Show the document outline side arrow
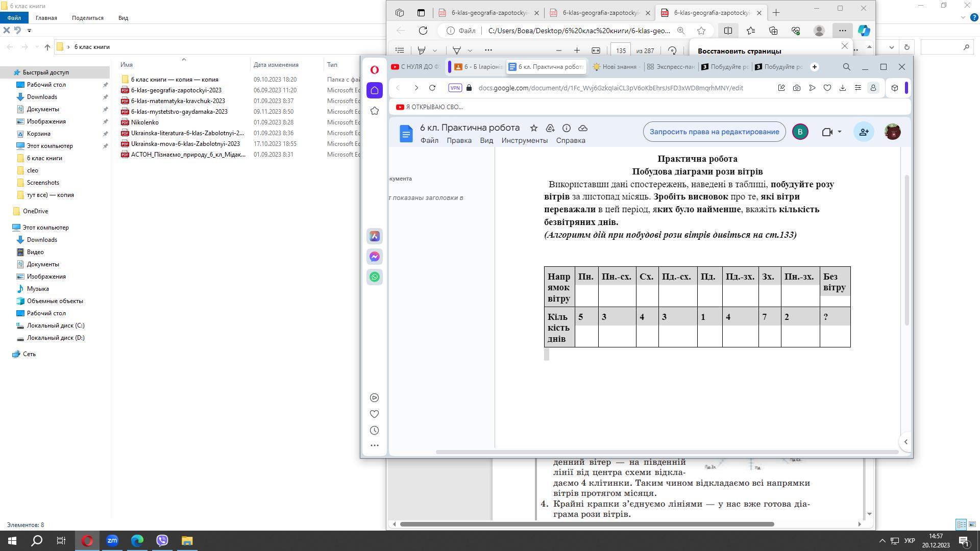Image resolution: width=980 pixels, height=551 pixels. (905, 442)
